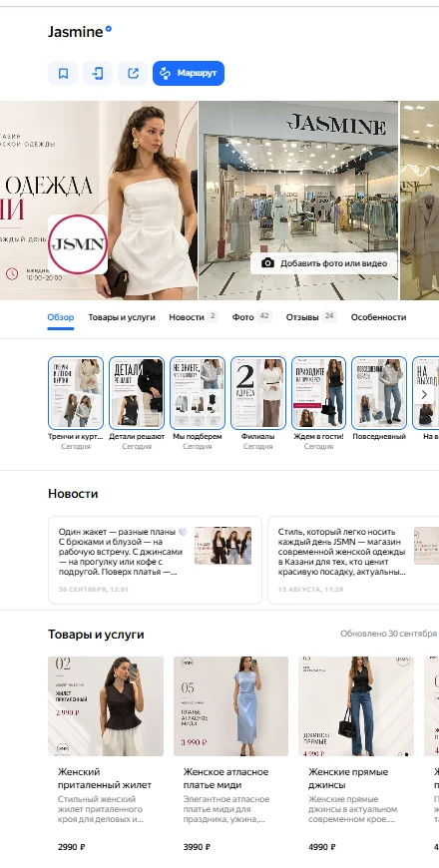Viewport: 439px width, 868px height.
Task: Open the JSMN round logo
Action: [x=78, y=244]
